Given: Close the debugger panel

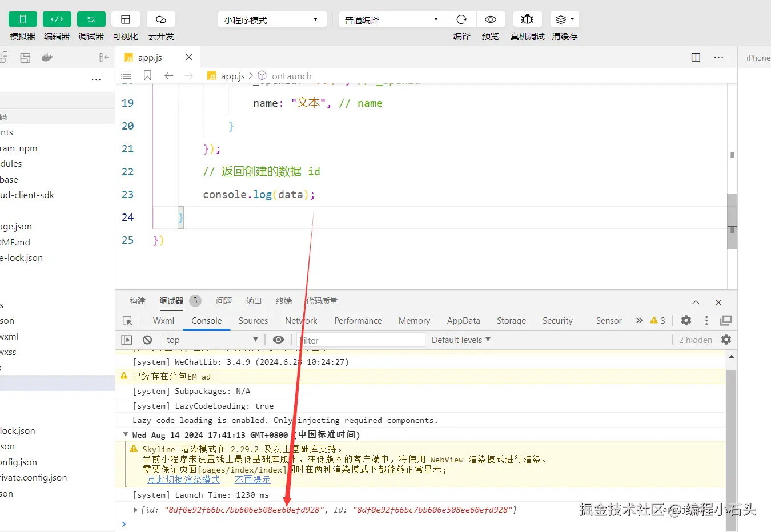Looking at the screenshot, I should point(718,302).
